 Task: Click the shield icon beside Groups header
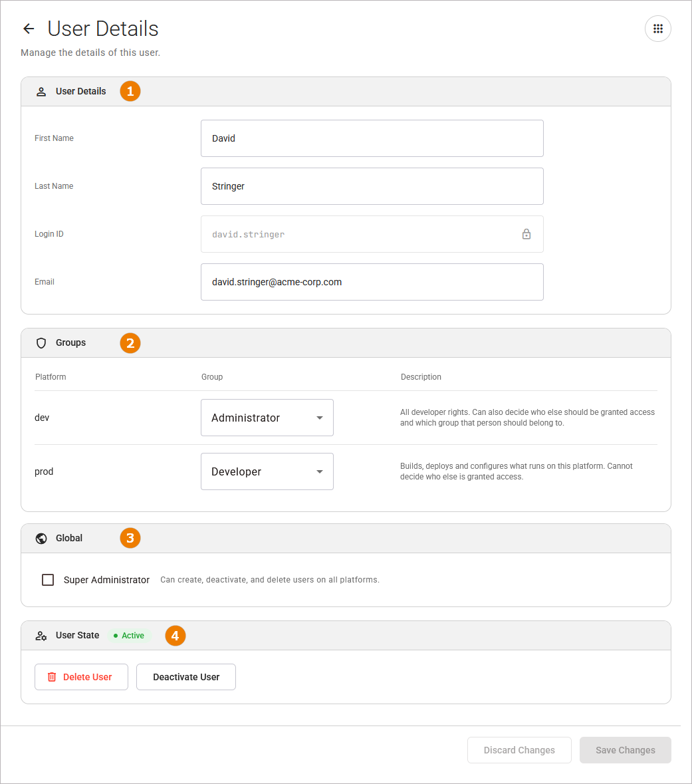41,343
